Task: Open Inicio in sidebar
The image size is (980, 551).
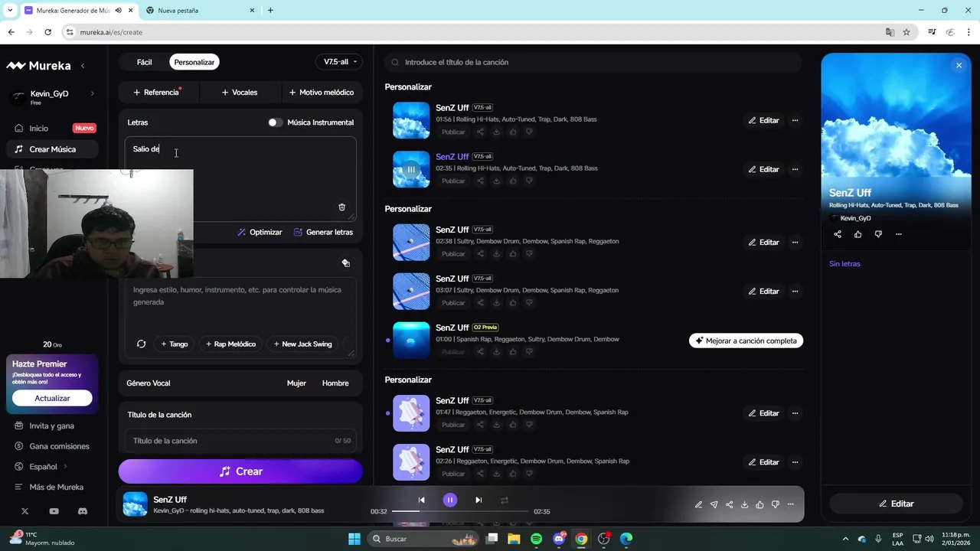Action: pyautogui.click(x=54, y=129)
